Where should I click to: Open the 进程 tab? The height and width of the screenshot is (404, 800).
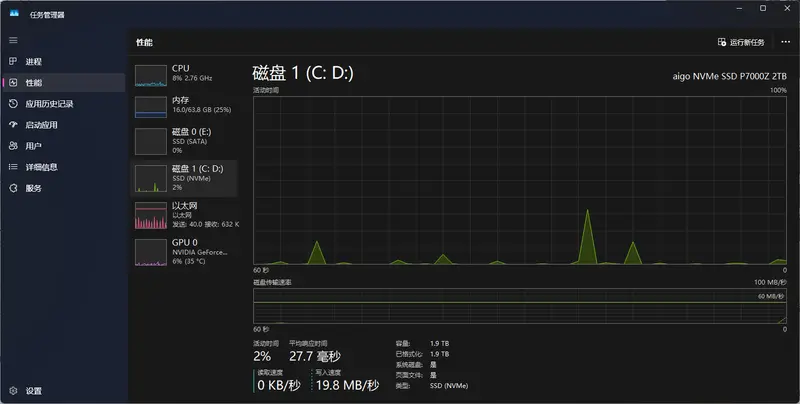point(64,61)
